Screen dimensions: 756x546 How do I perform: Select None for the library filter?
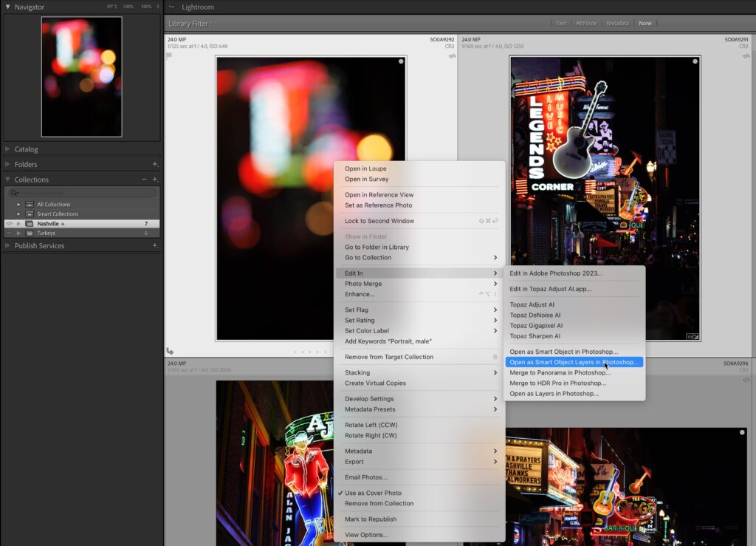tap(645, 23)
